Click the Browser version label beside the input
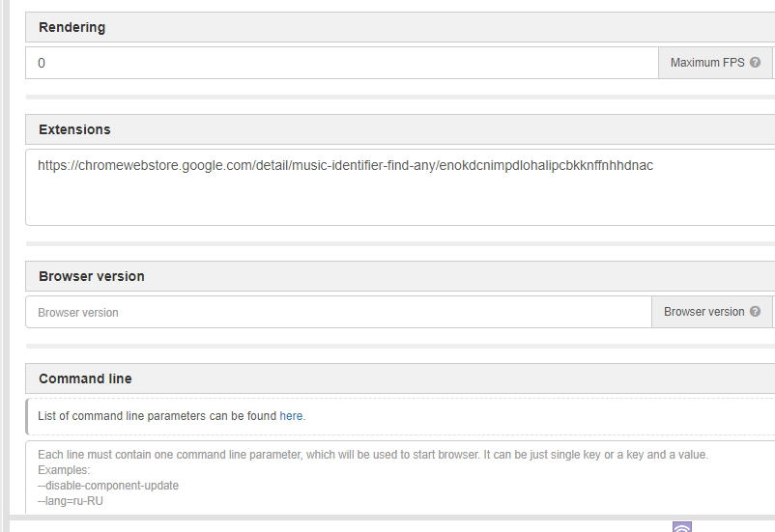The height and width of the screenshot is (532, 775). 703,312
